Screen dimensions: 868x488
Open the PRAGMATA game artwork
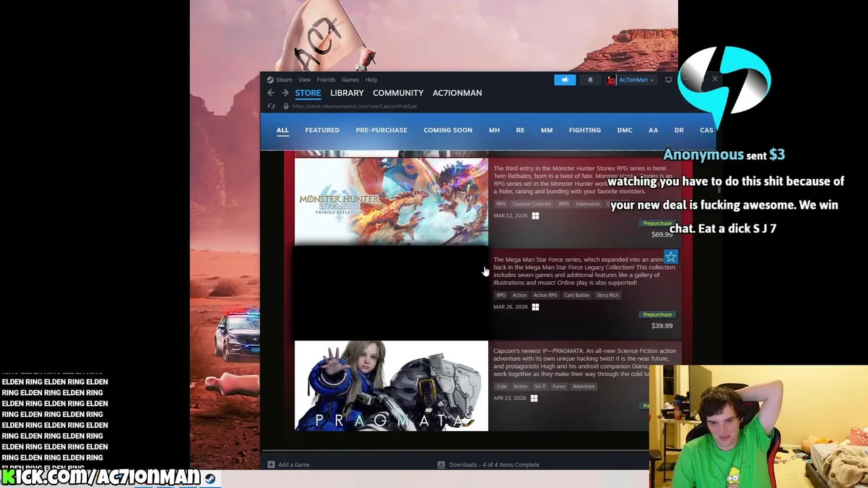(391, 386)
